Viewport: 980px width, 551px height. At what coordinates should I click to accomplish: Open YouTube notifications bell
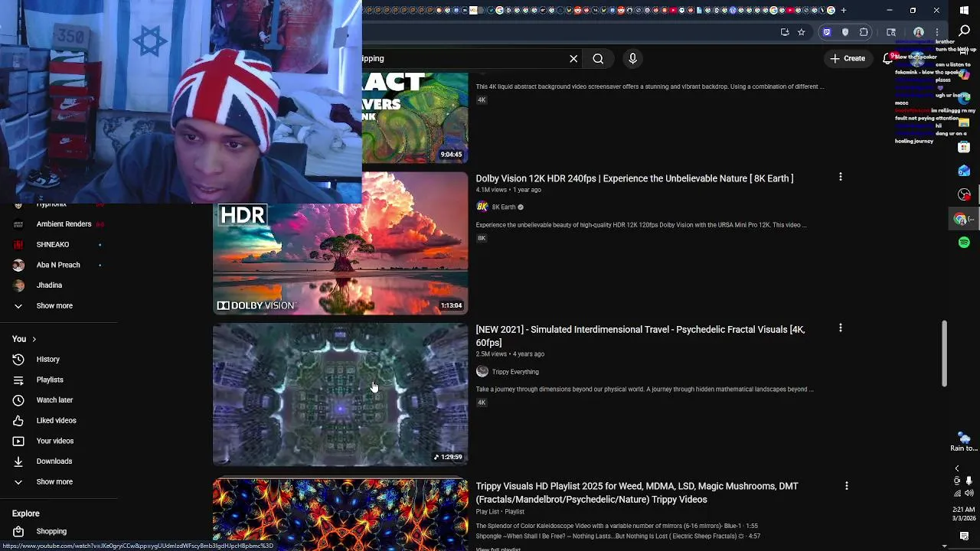[888, 58]
